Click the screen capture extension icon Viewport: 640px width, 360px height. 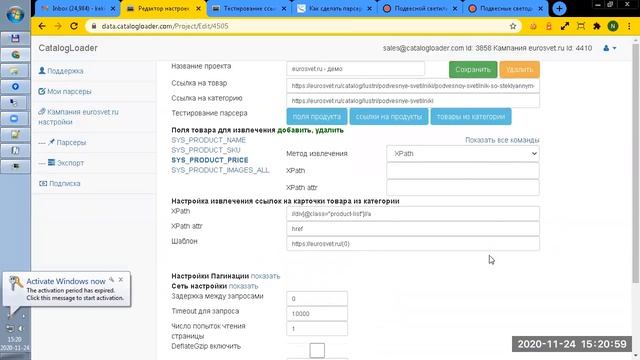581,26
